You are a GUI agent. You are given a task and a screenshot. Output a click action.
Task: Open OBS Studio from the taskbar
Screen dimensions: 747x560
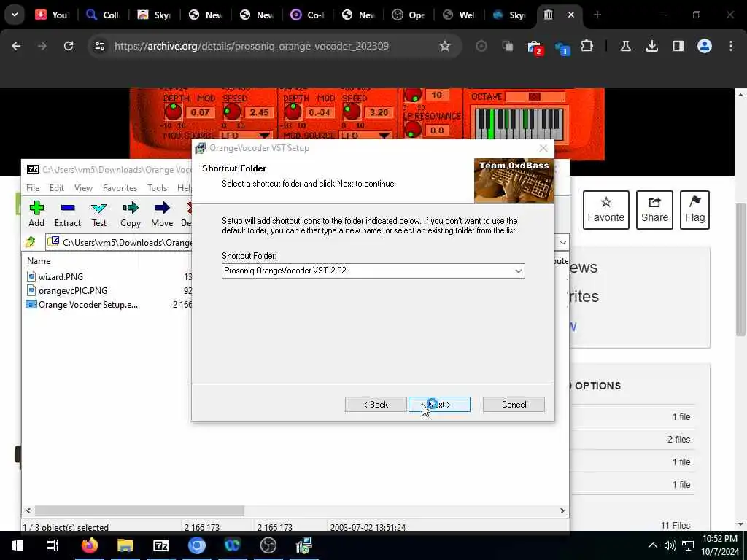coord(268,545)
